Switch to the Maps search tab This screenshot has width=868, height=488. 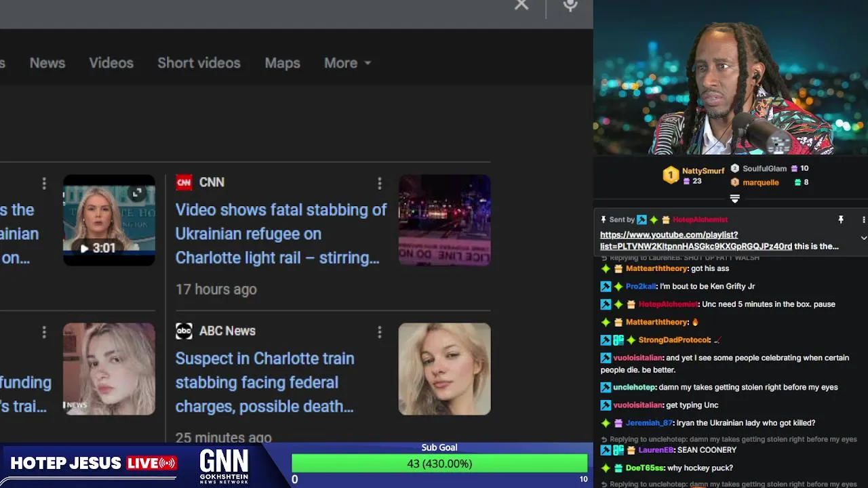[282, 63]
